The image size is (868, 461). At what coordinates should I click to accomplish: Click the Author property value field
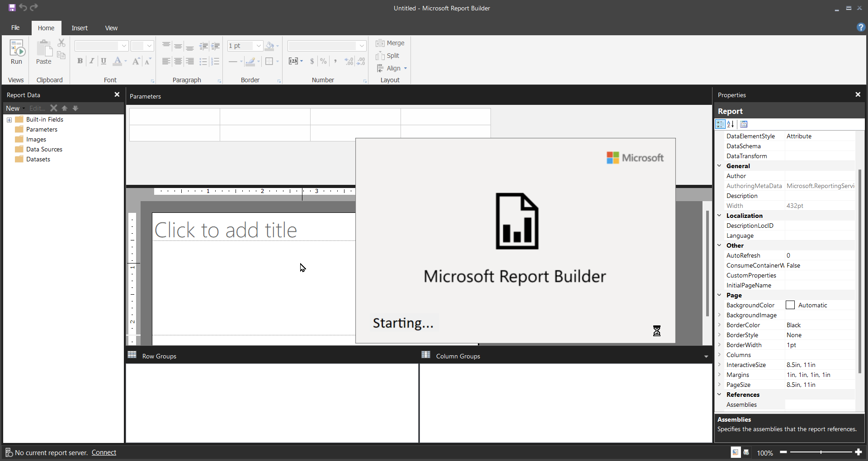[x=820, y=176]
